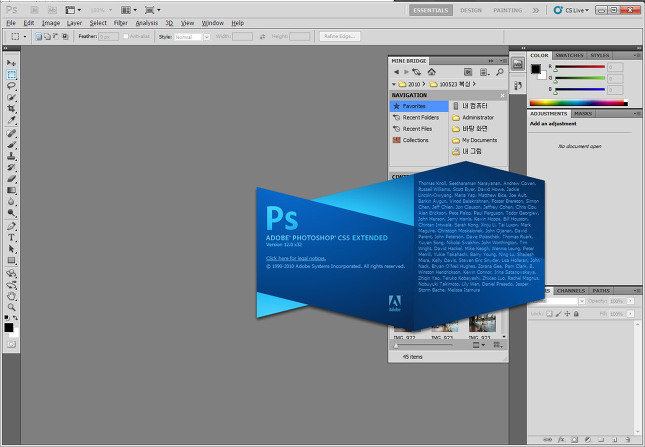Select the Dodge tool
Screen dimensions: 645x447
[x=11, y=213]
